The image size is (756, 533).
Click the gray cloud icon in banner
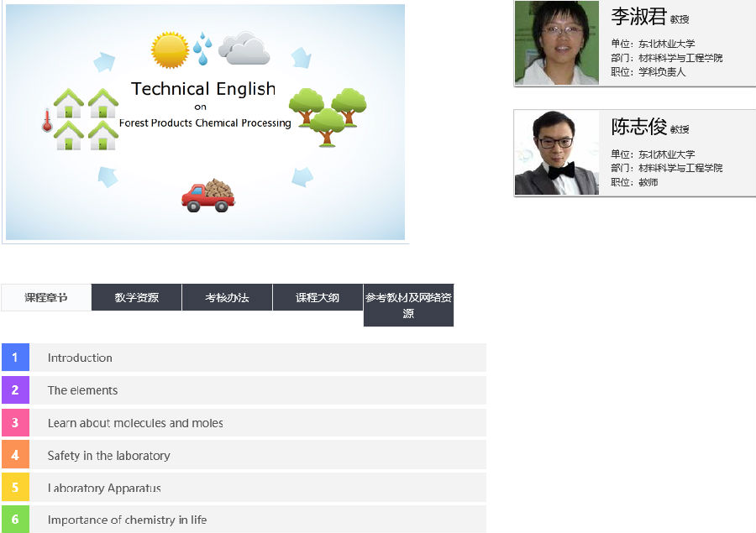pos(244,49)
